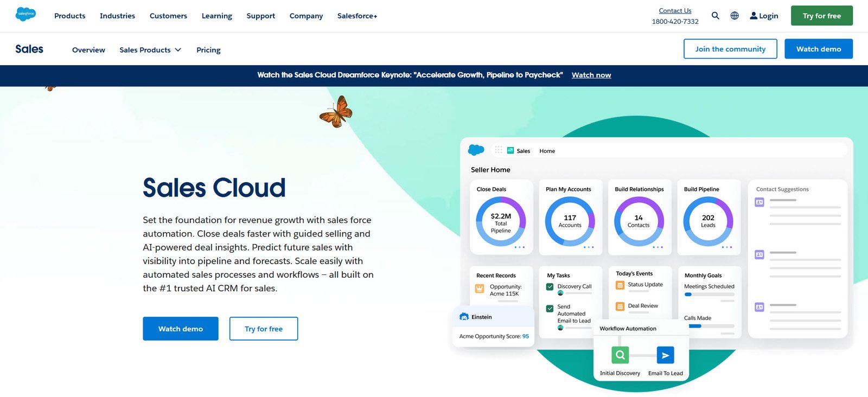
Task: Click the green Try for free button
Action: (822, 16)
